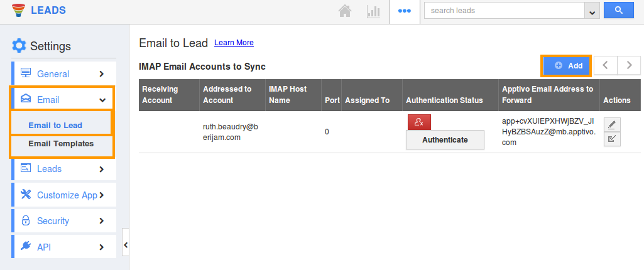
Task: Click the Leads list icon in sidebar
Action: point(26,168)
